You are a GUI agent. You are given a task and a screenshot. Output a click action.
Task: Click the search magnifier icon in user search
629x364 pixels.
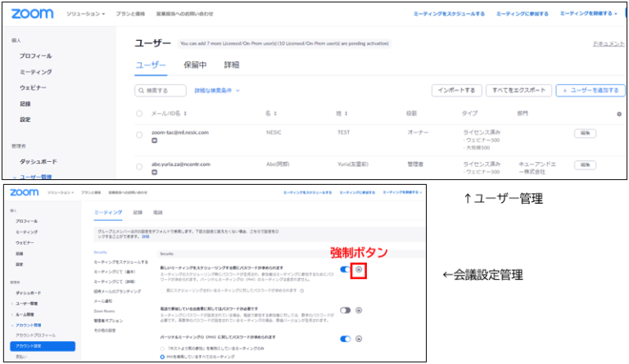tap(142, 91)
